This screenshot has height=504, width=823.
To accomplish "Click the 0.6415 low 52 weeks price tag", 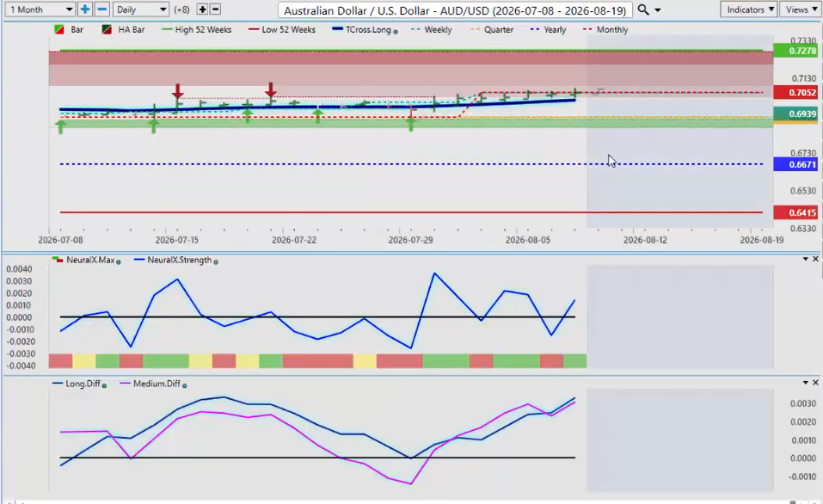I will (795, 212).
